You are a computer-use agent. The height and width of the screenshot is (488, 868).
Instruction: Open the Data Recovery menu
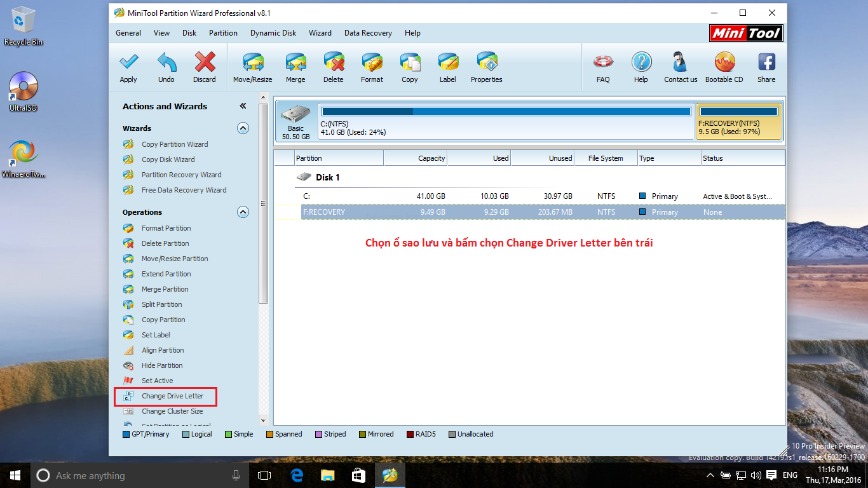368,33
